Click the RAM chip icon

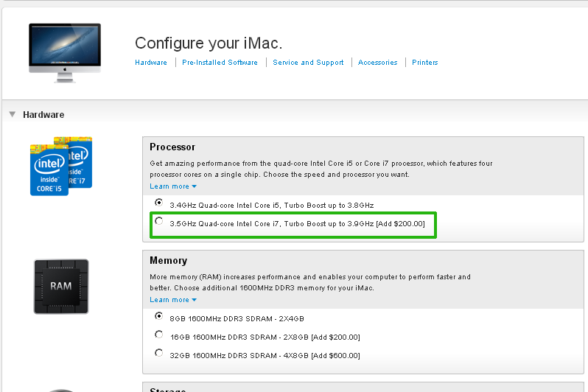[61, 286]
